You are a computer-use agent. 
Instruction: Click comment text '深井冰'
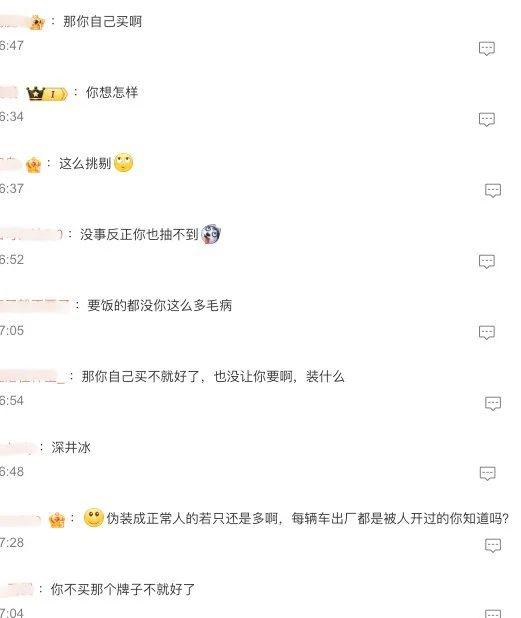click(x=71, y=447)
